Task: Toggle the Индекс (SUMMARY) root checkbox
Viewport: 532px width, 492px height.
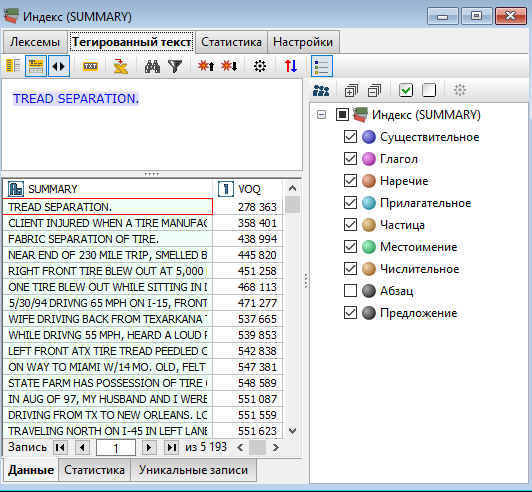Action: pos(342,115)
